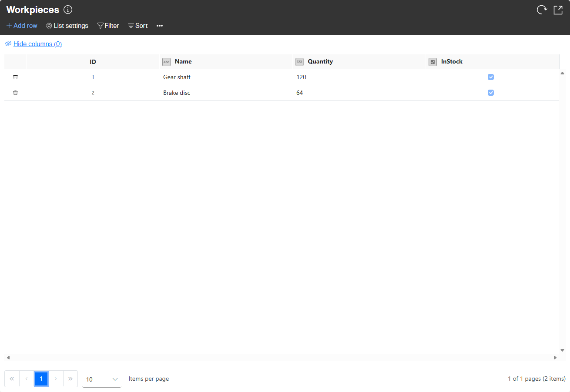This screenshot has height=392, width=570.
Task: Open the Filter option
Action: pos(108,26)
